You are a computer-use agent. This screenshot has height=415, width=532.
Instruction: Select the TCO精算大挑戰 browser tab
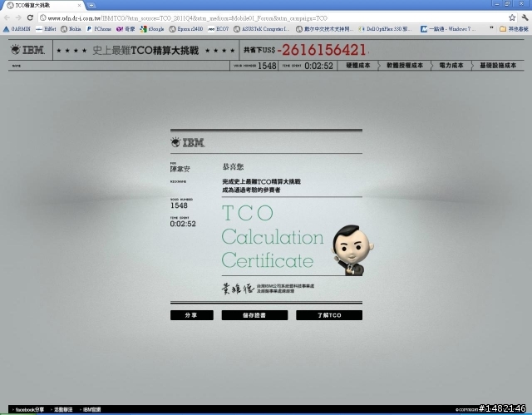[x=43, y=6]
